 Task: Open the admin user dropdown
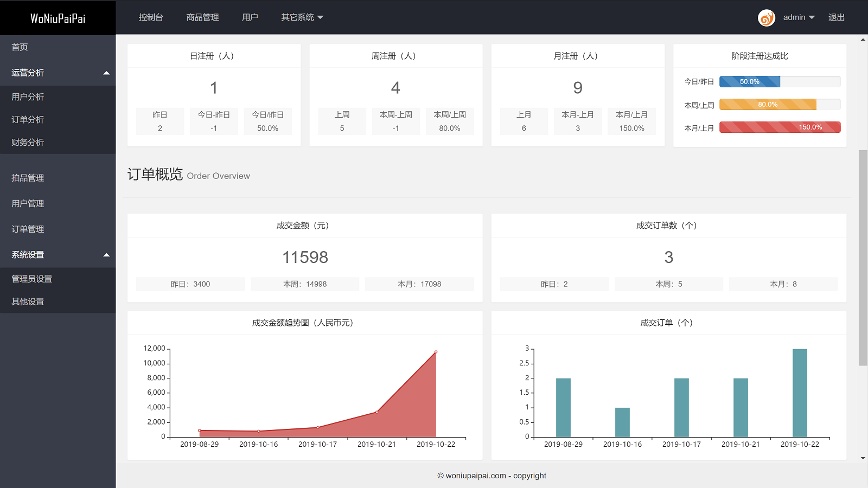pyautogui.click(x=799, y=17)
